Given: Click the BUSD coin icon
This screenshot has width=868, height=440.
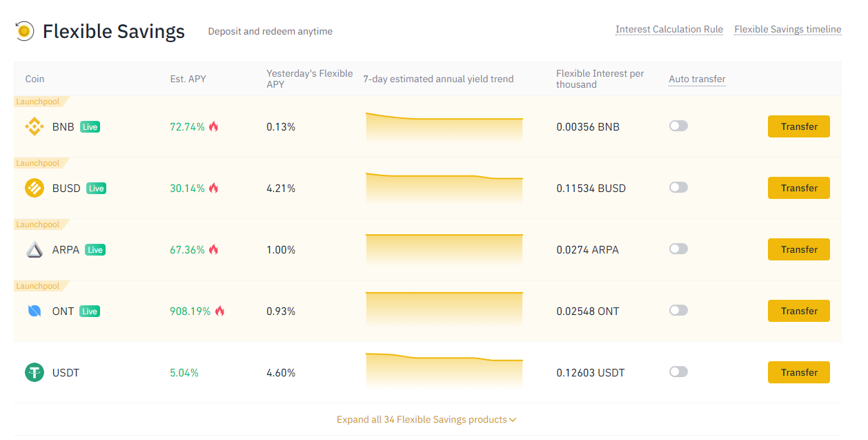Looking at the screenshot, I should (34, 188).
